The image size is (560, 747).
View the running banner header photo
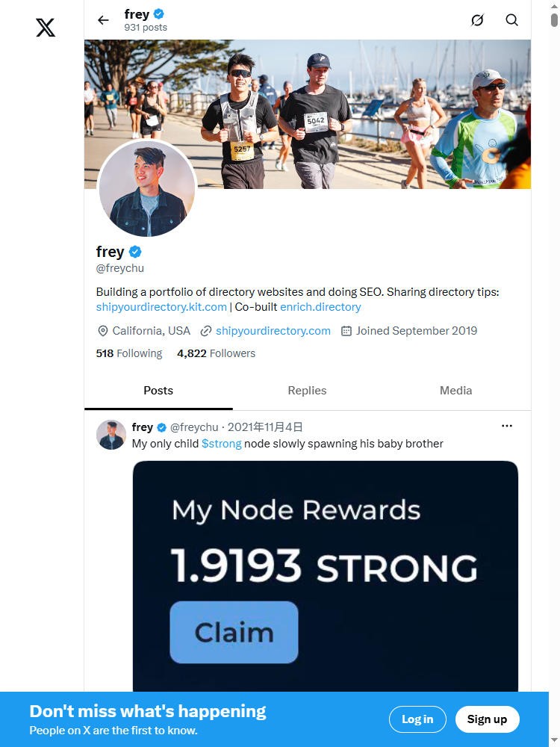point(308,114)
